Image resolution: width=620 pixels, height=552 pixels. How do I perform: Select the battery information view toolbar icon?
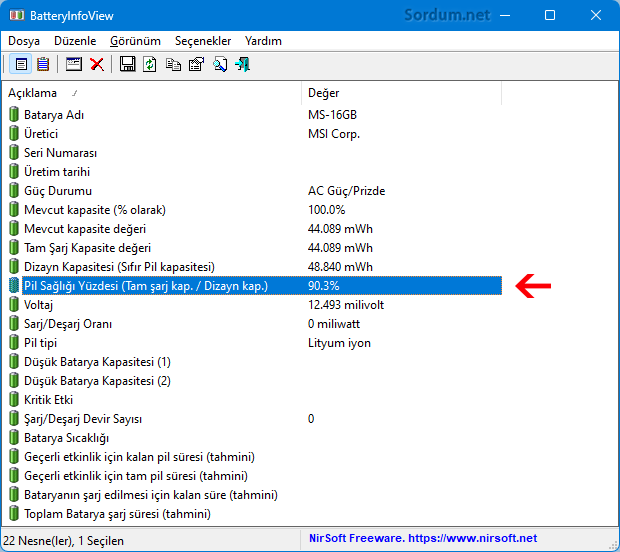(21, 64)
